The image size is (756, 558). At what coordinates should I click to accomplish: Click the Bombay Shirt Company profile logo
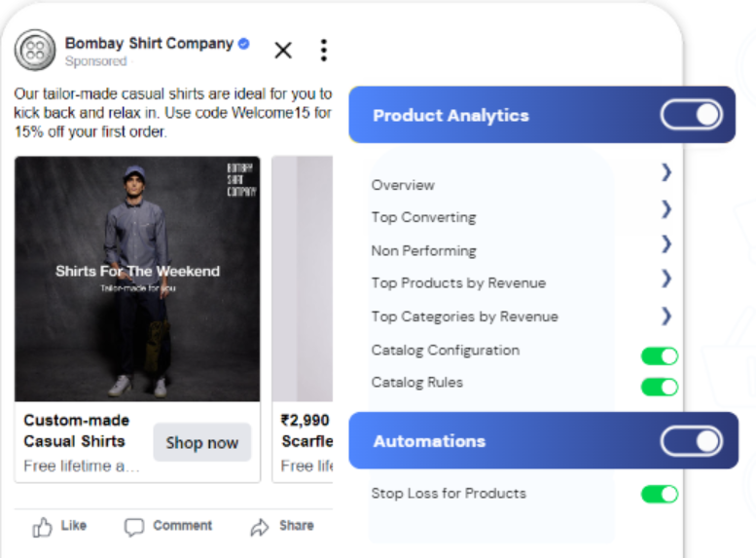pyautogui.click(x=36, y=50)
